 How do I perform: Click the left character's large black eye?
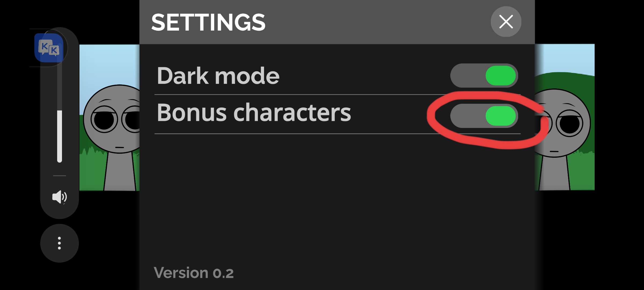tap(104, 120)
